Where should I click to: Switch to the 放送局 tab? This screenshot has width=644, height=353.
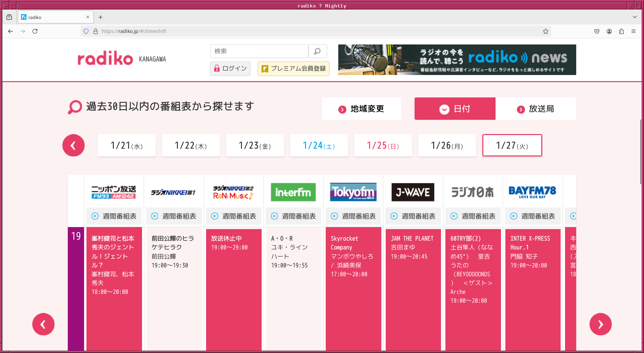click(x=536, y=109)
